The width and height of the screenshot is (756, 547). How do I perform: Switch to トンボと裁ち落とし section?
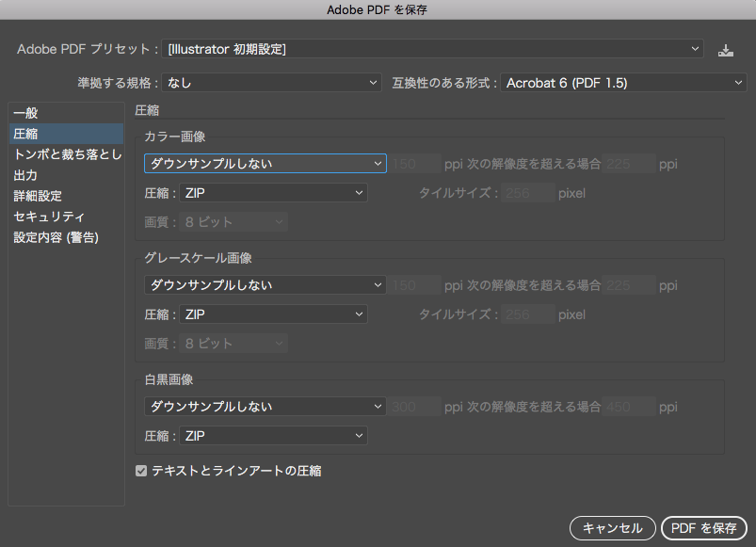coord(66,154)
